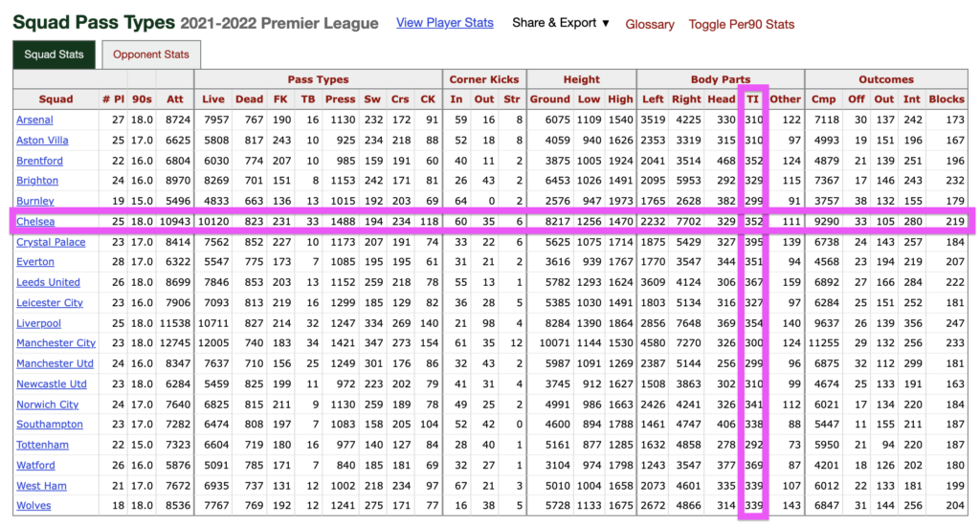
Task: Toggle Per90 Stats
Action: click(x=742, y=24)
